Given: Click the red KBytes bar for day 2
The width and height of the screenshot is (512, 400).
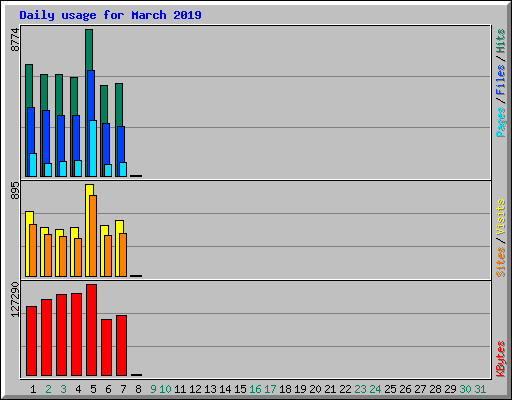Looking at the screenshot, I should [46, 338].
